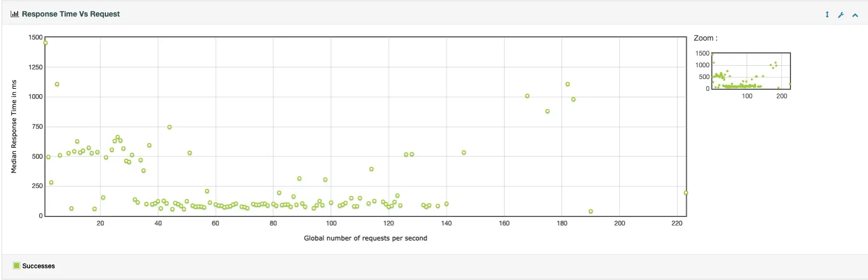
Task: Select the topmost data point near 1500 ms
Action: pyautogui.click(x=45, y=43)
